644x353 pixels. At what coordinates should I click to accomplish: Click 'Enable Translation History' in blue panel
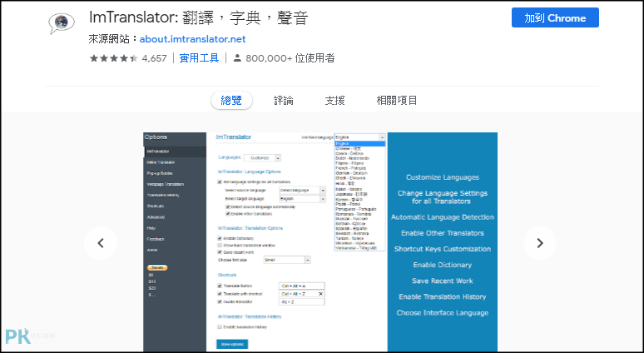[x=443, y=296]
